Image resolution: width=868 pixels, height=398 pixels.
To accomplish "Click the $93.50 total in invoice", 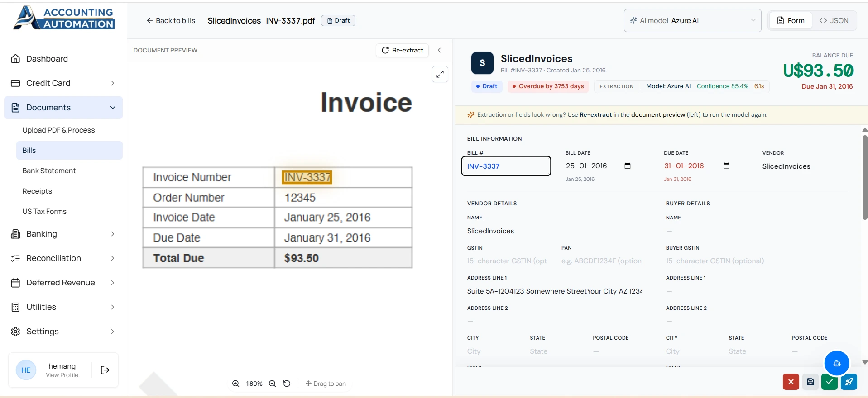I will click(x=302, y=258).
